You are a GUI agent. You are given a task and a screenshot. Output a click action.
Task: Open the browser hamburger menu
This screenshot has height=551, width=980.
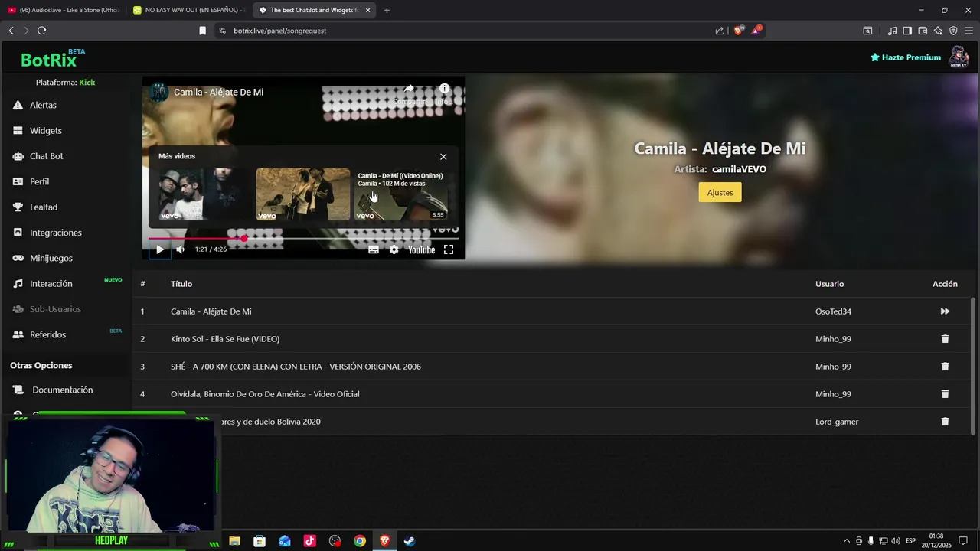[x=969, y=31]
